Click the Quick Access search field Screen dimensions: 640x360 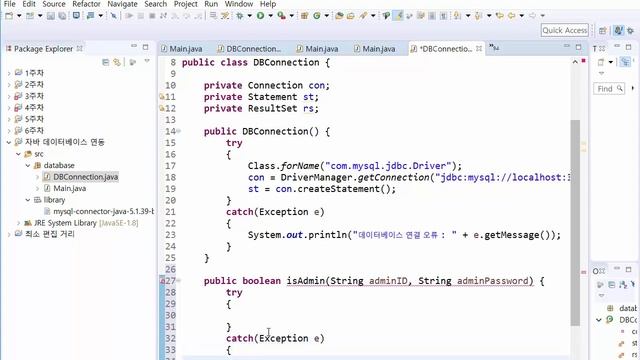click(564, 30)
